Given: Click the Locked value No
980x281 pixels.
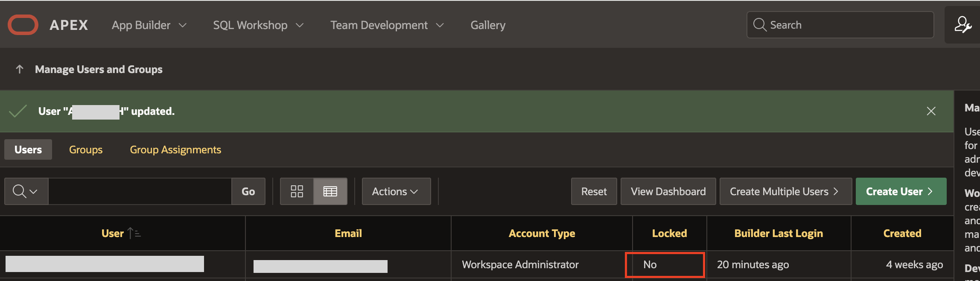Looking at the screenshot, I should click(650, 264).
